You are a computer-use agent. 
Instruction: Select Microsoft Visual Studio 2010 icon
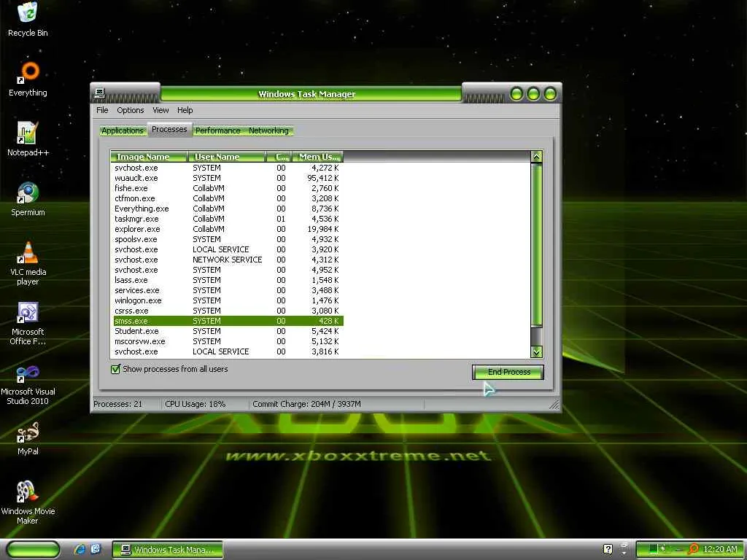tap(28, 384)
